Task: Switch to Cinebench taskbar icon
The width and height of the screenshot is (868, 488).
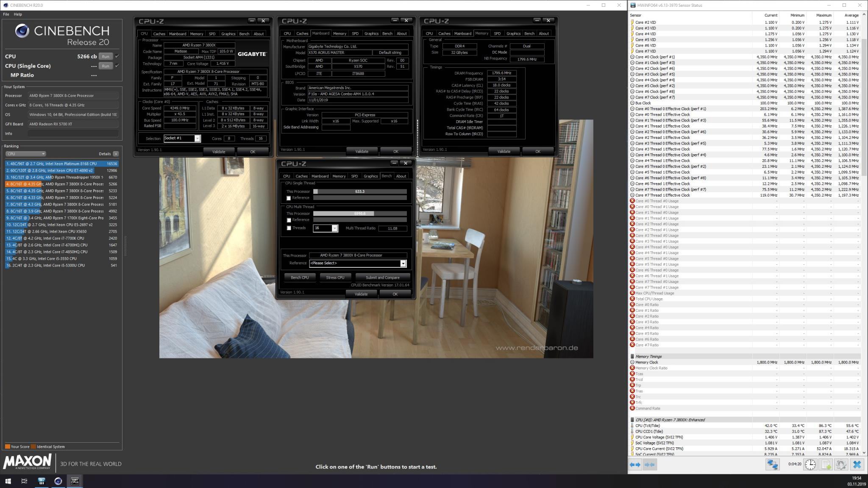Action: 58,481
